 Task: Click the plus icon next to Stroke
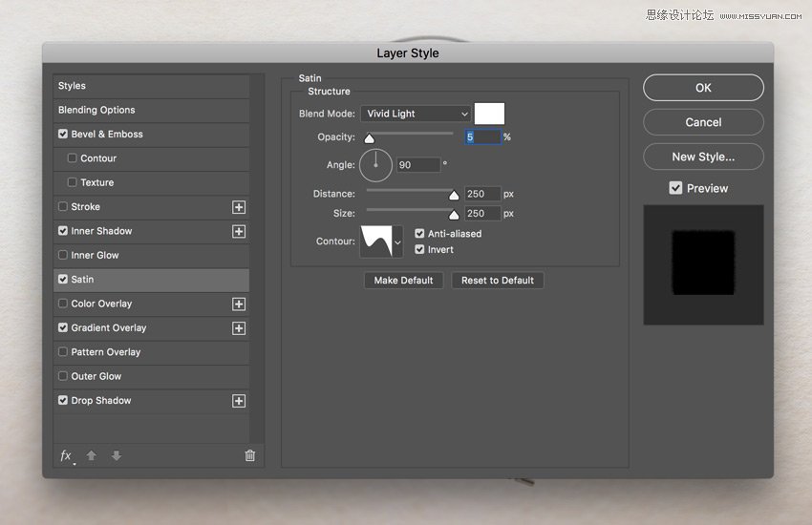tap(239, 207)
